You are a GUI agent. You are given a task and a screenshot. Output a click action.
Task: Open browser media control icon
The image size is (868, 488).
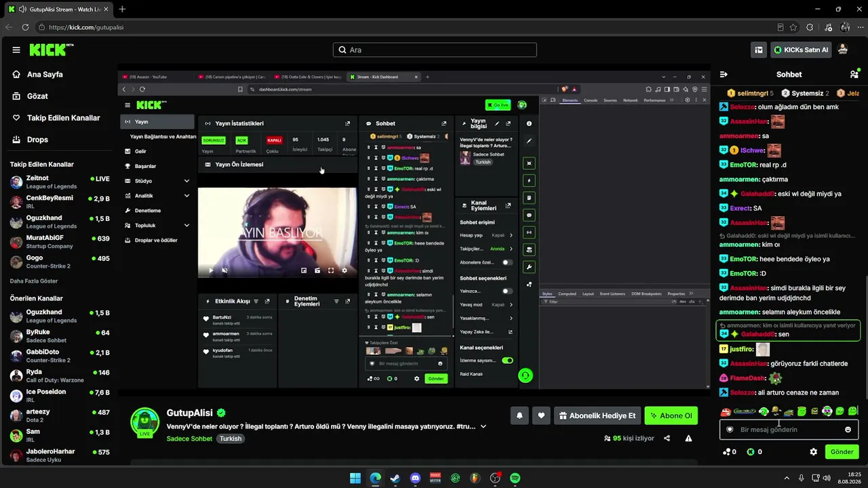point(828,27)
